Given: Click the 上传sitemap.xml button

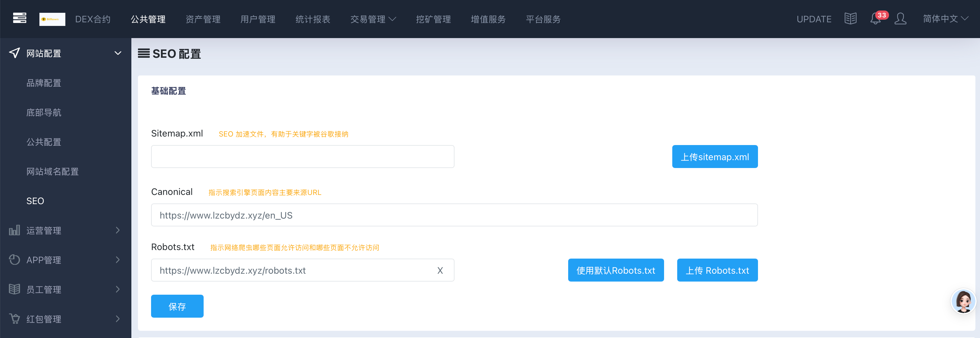Looking at the screenshot, I should point(715,156).
